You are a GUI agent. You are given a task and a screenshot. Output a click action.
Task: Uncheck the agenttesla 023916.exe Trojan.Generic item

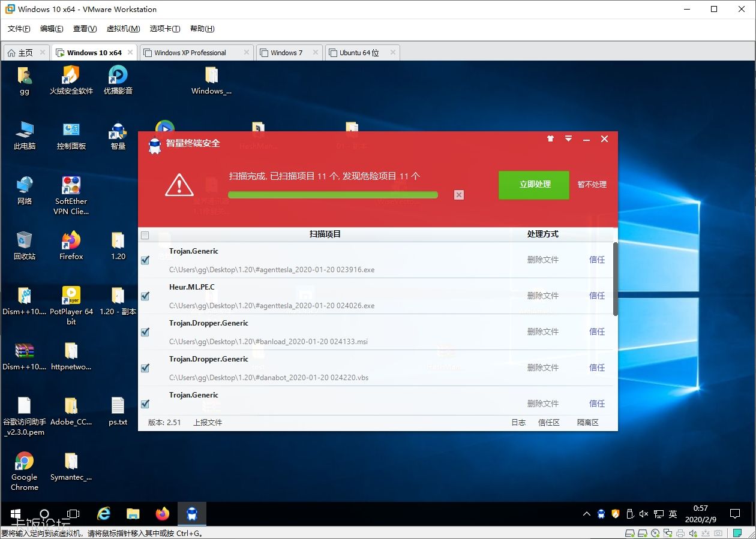pos(145,260)
